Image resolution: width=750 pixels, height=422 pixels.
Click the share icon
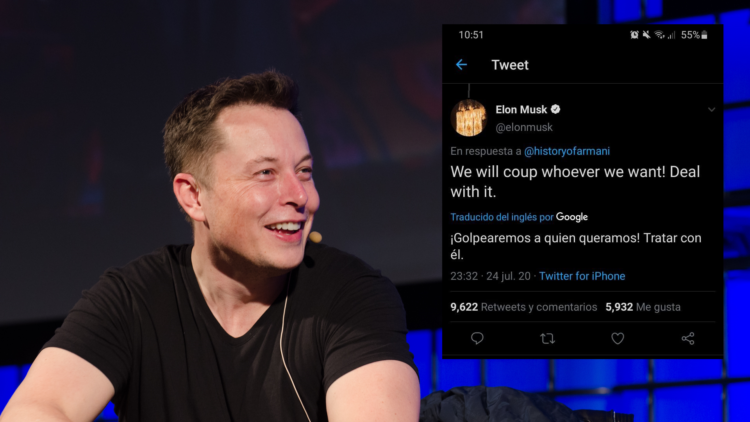click(x=688, y=338)
